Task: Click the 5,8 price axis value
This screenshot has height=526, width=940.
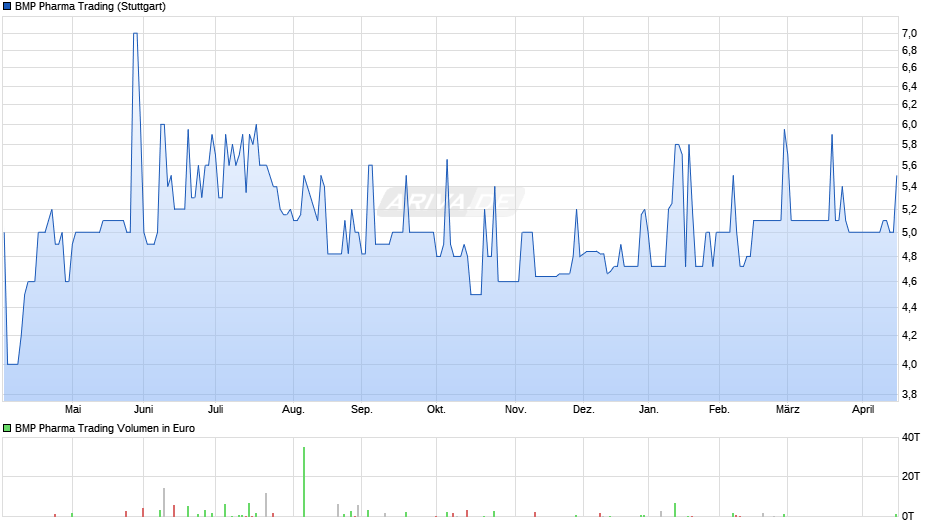Action: 909,145
